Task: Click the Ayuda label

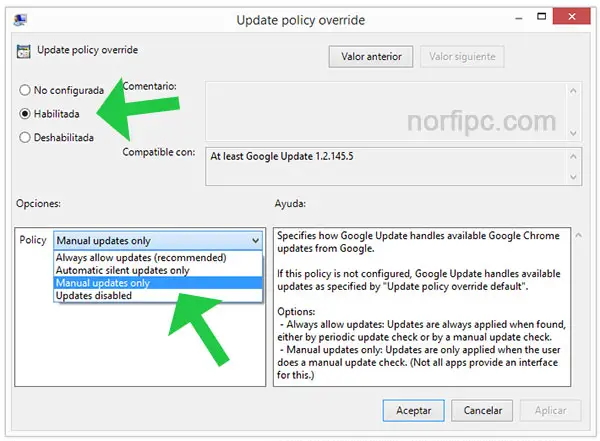Action: coord(290,203)
